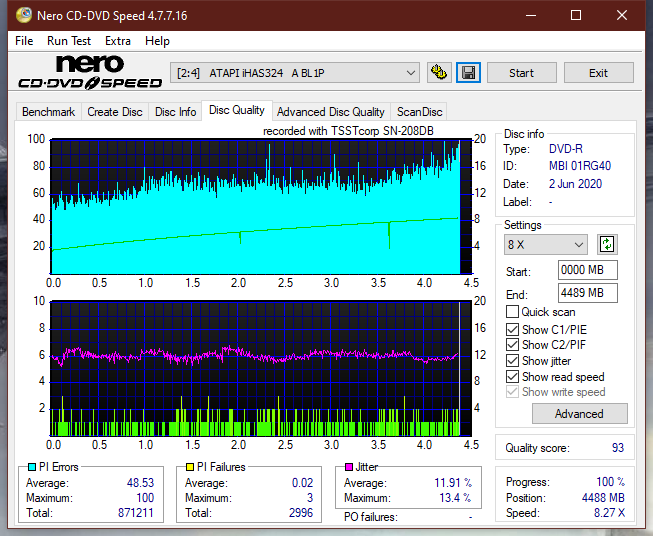Select the Disc Quality tab
The image size is (653, 536).
[237, 110]
